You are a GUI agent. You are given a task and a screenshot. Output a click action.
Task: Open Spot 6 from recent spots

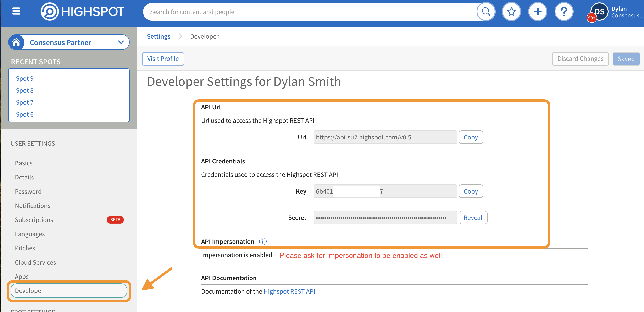(x=24, y=115)
